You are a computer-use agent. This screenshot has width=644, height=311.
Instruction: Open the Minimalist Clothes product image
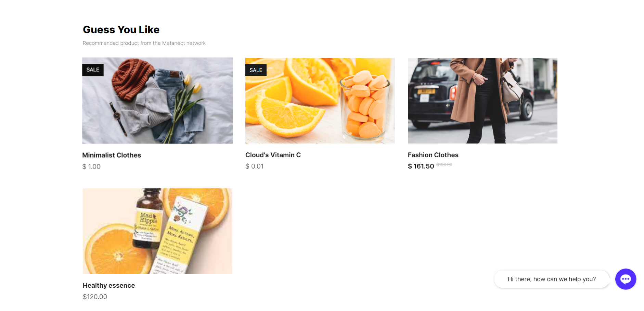pos(157,101)
